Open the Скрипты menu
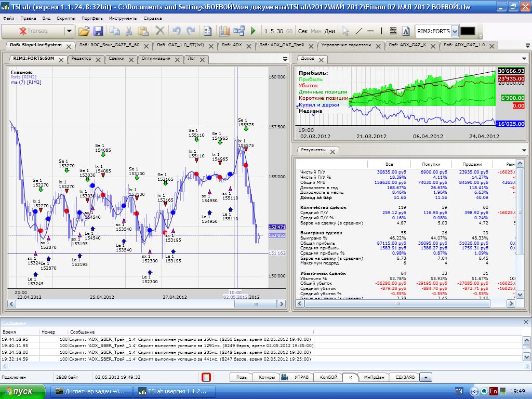 65,18
